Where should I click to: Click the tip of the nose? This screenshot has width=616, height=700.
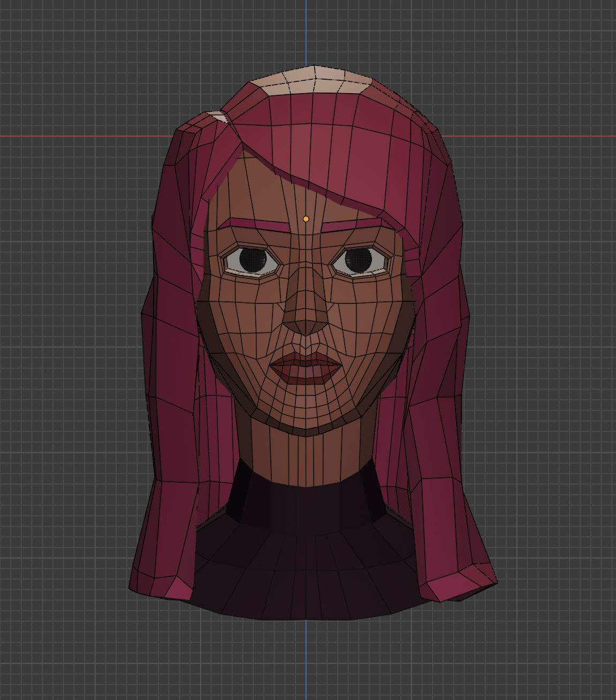tap(306, 328)
